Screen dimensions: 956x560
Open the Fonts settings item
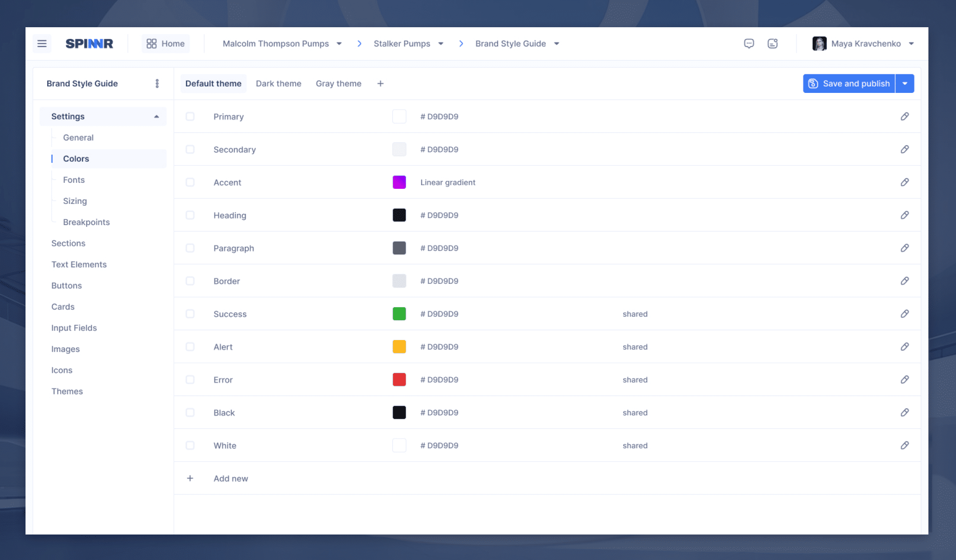(74, 180)
